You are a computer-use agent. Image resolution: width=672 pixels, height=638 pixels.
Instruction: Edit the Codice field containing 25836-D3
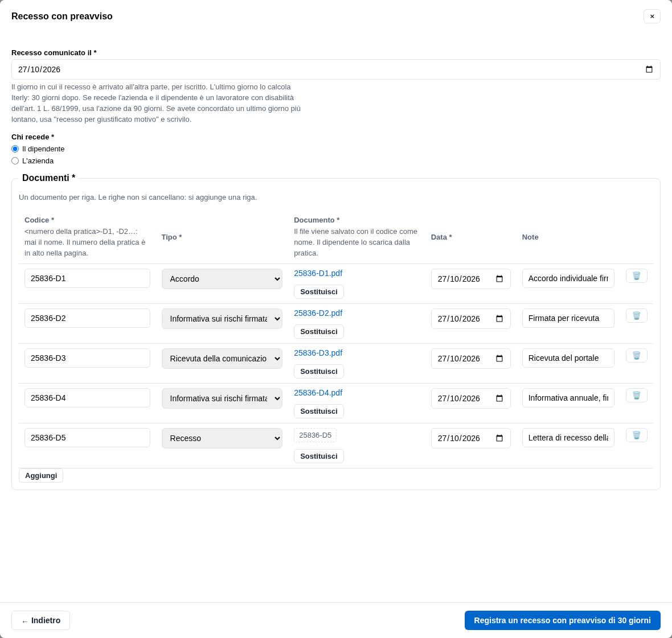(x=88, y=358)
